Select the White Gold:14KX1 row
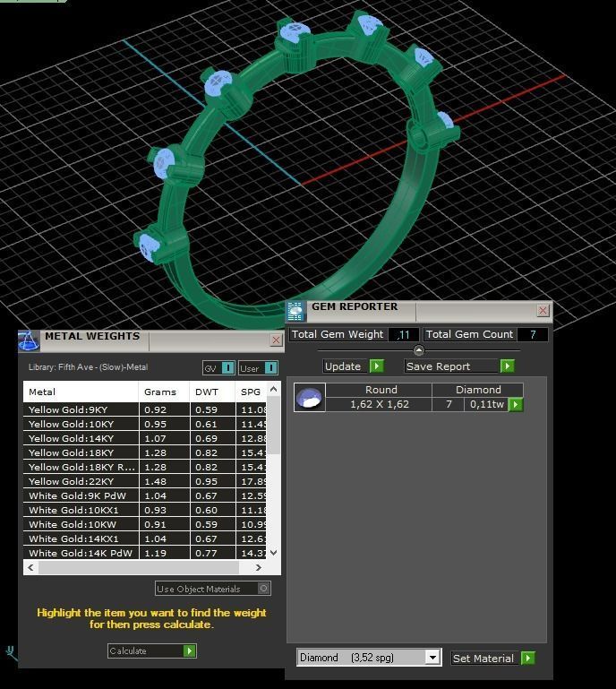The height and width of the screenshot is (689, 616). tap(144, 538)
